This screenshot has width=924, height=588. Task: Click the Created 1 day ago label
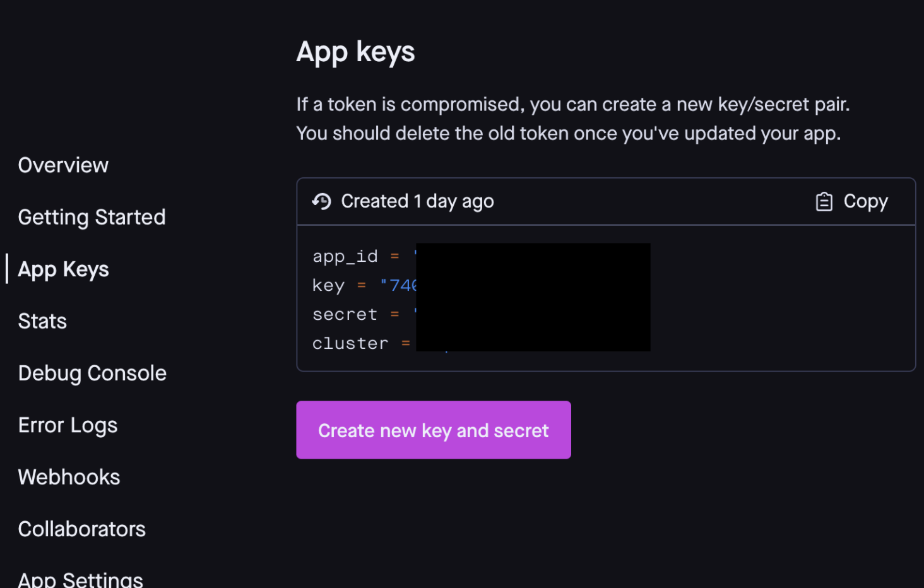pyautogui.click(x=417, y=201)
